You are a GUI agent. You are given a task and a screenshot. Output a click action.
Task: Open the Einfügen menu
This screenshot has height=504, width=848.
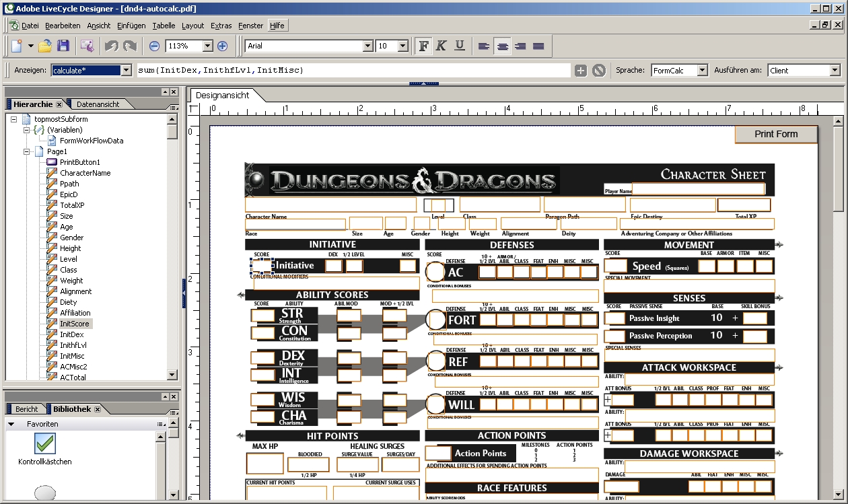click(x=131, y=26)
